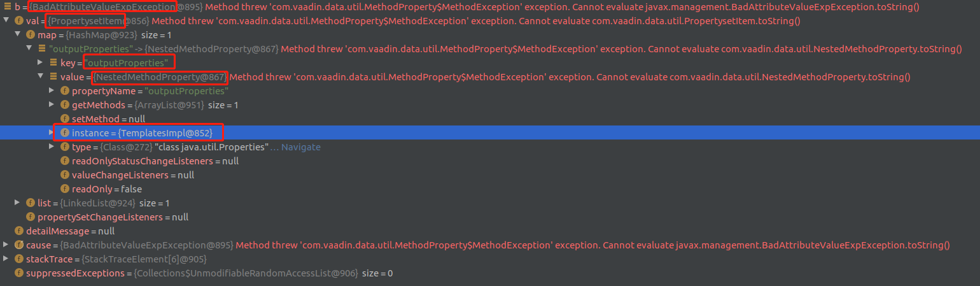Image resolution: width=980 pixels, height=286 pixels.
Task: Expand the type Class node
Action: (x=52, y=147)
